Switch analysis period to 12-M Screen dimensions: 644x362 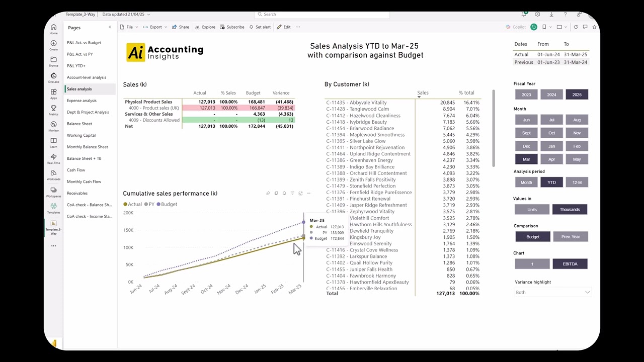click(577, 183)
